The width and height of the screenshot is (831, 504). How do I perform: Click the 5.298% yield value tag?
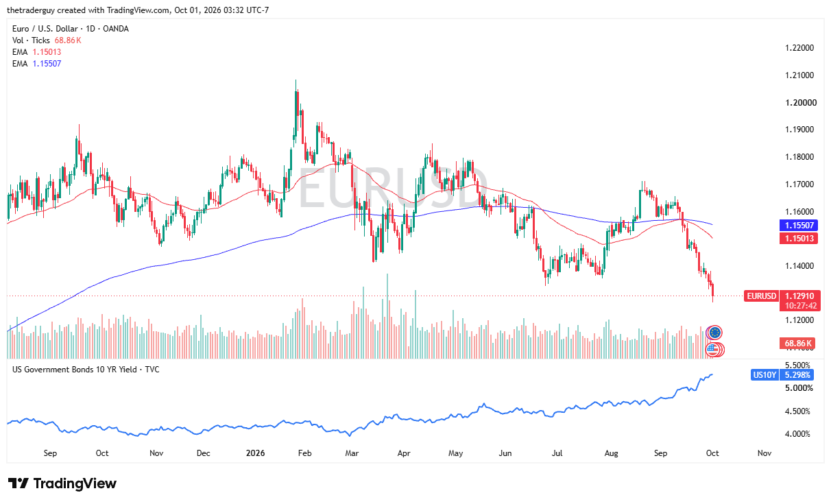[x=797, y=375]
